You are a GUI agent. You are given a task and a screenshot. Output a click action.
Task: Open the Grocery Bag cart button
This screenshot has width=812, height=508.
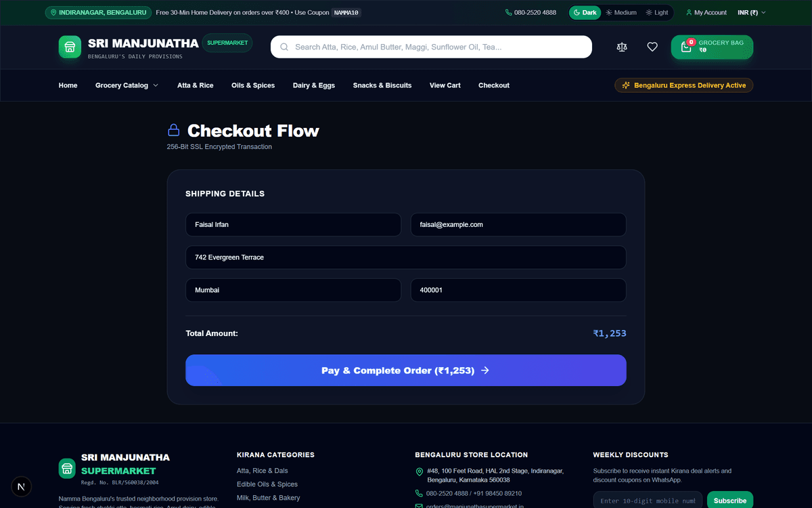click(x=712, y=47)
